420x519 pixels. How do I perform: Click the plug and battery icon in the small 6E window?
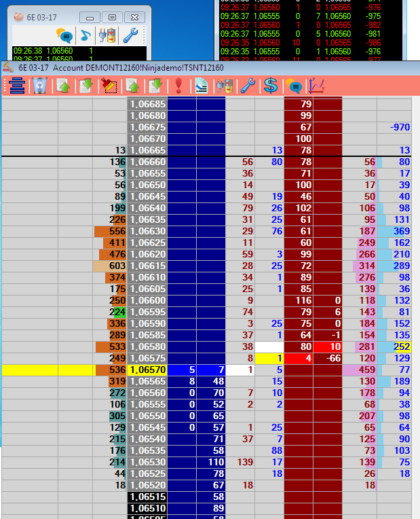[x=107, y=35]
